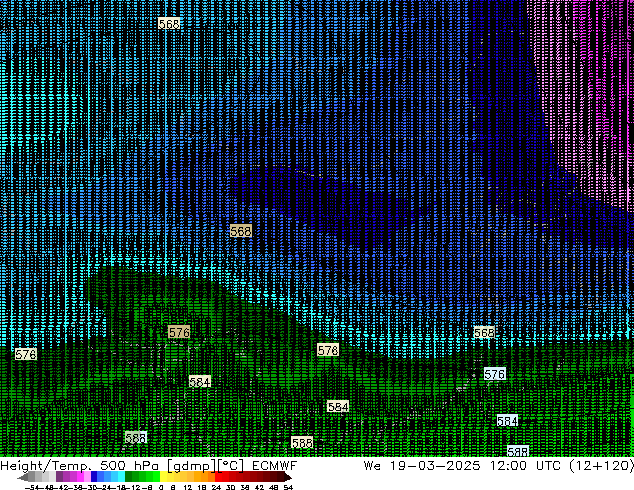634x490 pixels.
Task: Click the left gray arrow of the colorbar
Action: [22, 477]
